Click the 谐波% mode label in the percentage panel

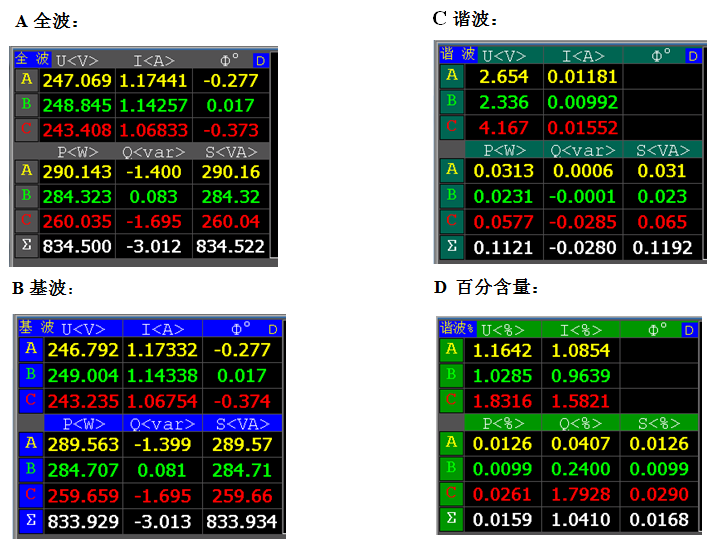[x=457, y=328]
